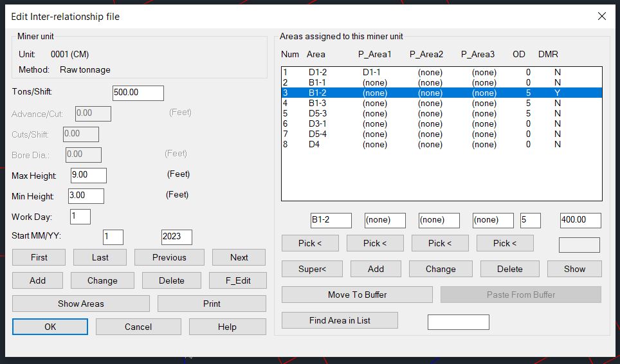The width and height of the screenshot is (620, 364).
Task: Click the Pick < button under P_Area1 field
Action: [x=375, y=243]
